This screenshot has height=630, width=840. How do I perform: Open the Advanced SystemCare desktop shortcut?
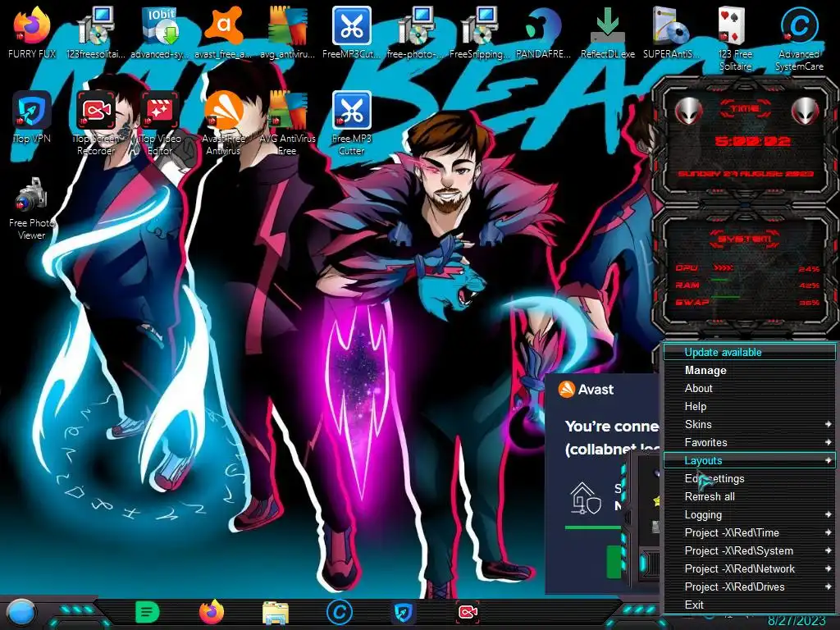click(799, 39)
